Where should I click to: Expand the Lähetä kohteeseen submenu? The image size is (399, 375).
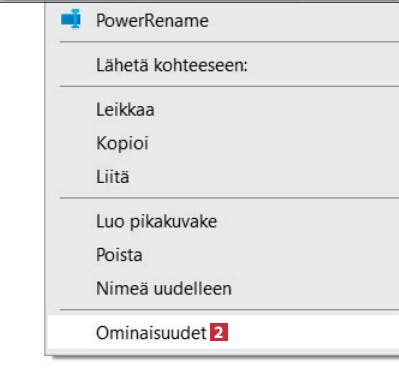coord(223,65)
